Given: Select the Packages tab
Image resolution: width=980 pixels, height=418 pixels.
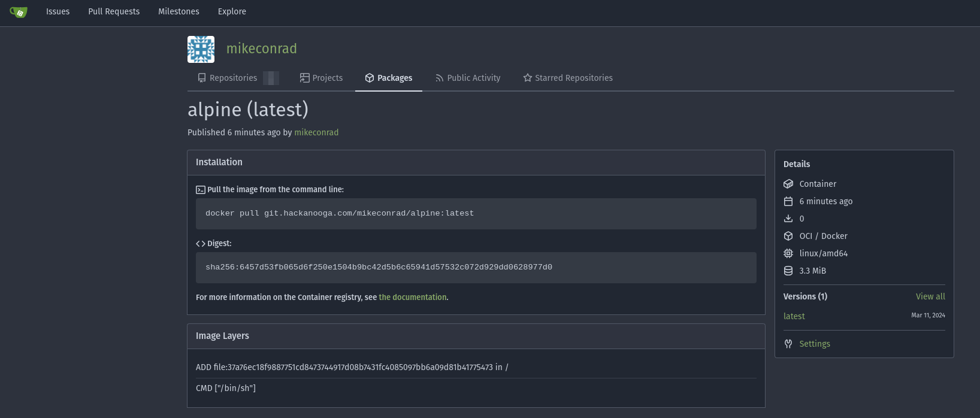Looking at the screenshot, I should coord(389,78).
